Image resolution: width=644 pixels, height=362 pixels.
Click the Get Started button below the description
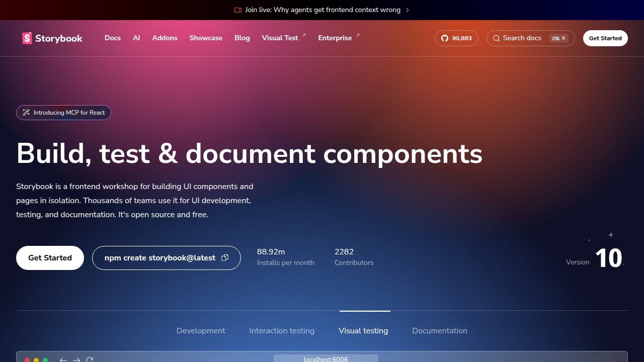tap(50, 258)
